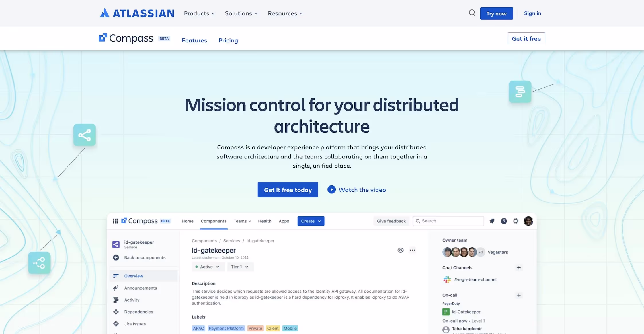
Task: Click the Id-Gatekeeper PagerDuty entry text
Action: click(466, 312)
